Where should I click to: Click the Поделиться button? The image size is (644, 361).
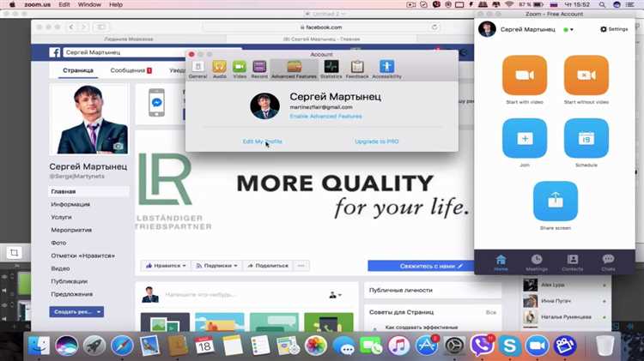[x=268, y=266]
